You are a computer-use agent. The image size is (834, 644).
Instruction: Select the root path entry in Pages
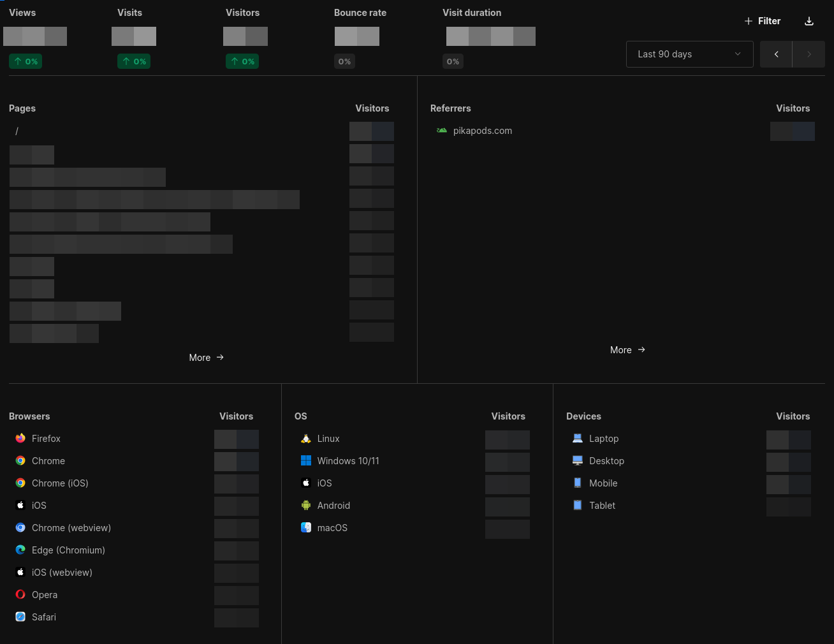tap(17, 131)
